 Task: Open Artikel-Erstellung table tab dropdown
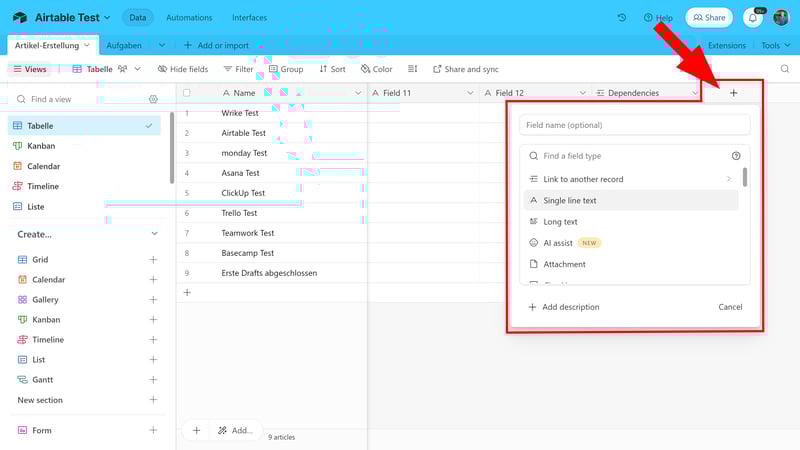click(87, 45)
